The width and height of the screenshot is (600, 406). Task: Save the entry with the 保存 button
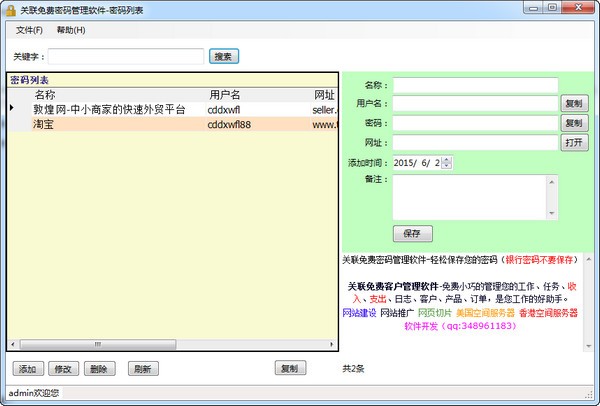[412, 233]
